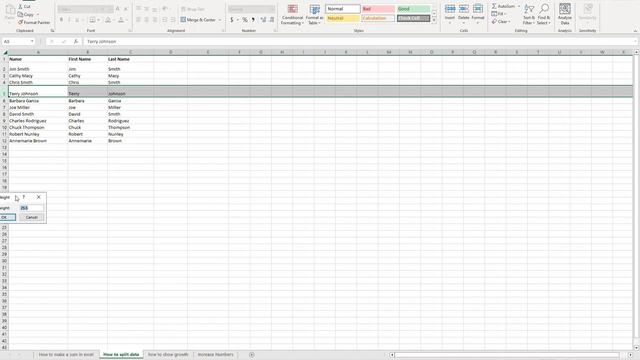Click the Font Color icon
Image resolution: width=640 pixels, height=360 pixels.
pyautogui.click(x=121, y=20)
